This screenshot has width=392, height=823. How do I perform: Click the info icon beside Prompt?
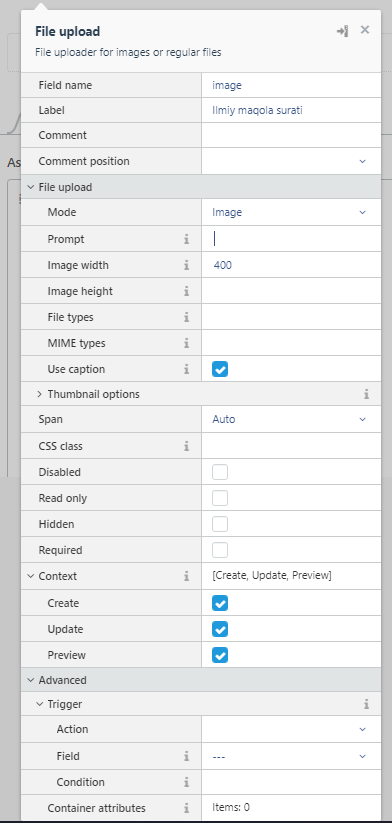pyautogui.click(x=186, y=239)
